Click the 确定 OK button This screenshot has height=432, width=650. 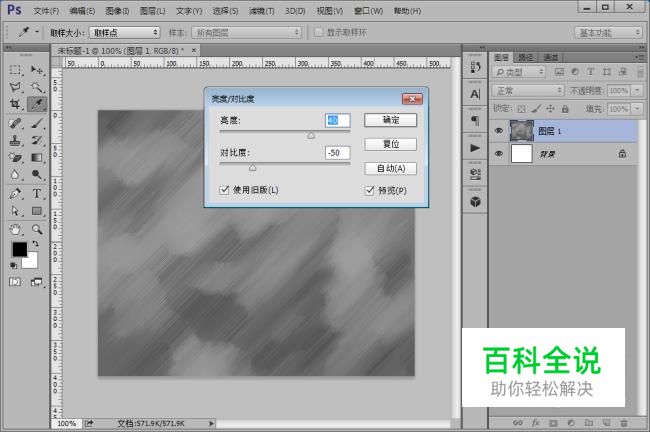tap(390, 120)
